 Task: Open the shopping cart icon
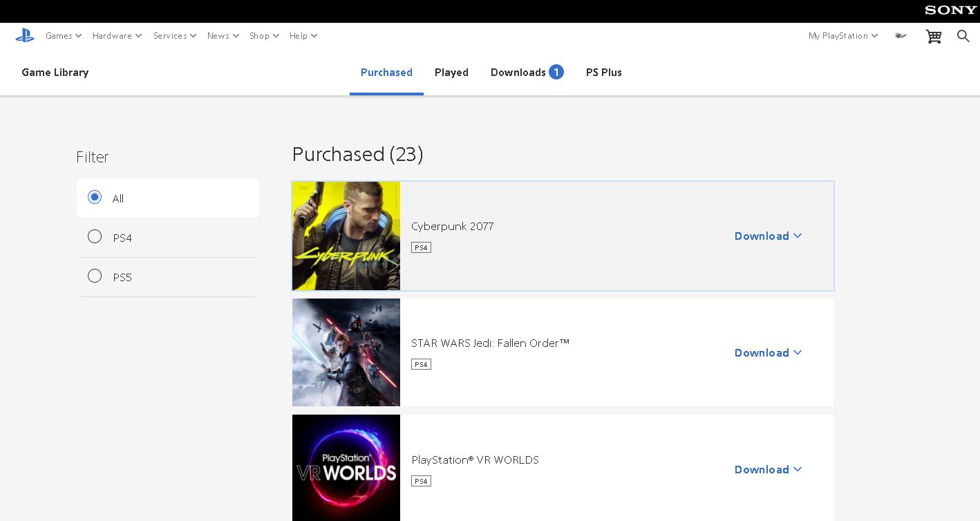(934, 36)
